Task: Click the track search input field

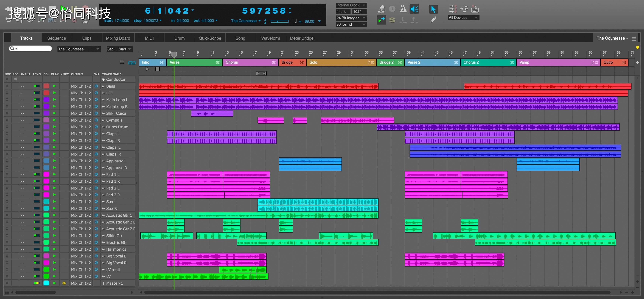Action: 30,49
